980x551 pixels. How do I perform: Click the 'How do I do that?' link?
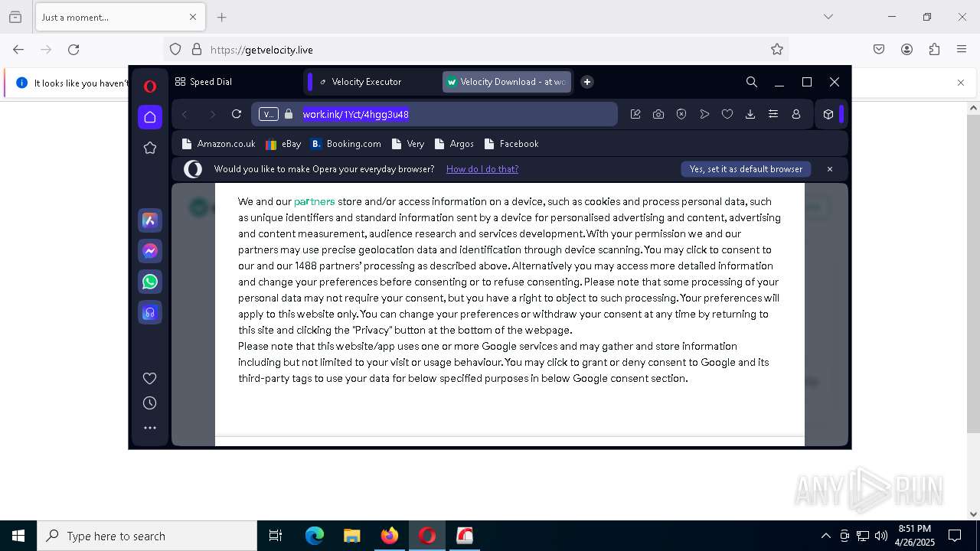482,169
